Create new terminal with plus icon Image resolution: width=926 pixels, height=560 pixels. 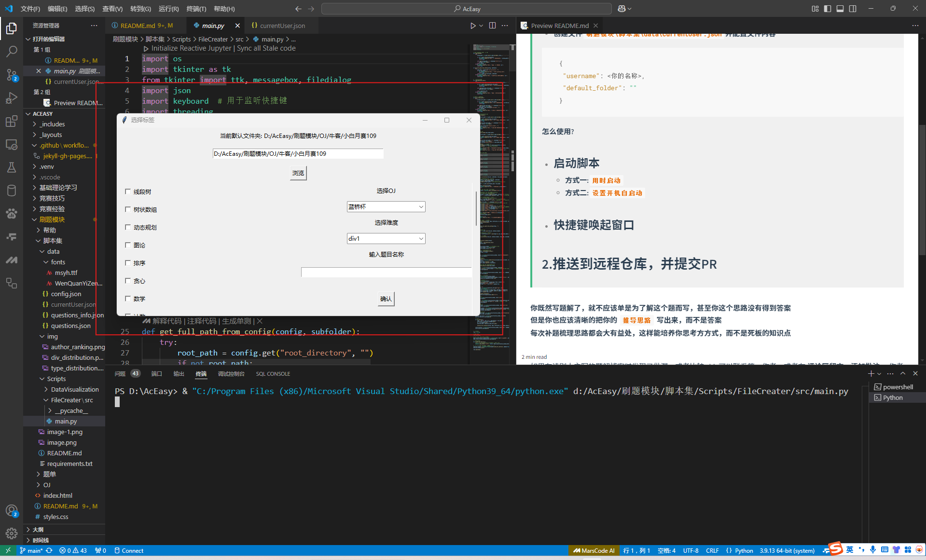(871, 374)
